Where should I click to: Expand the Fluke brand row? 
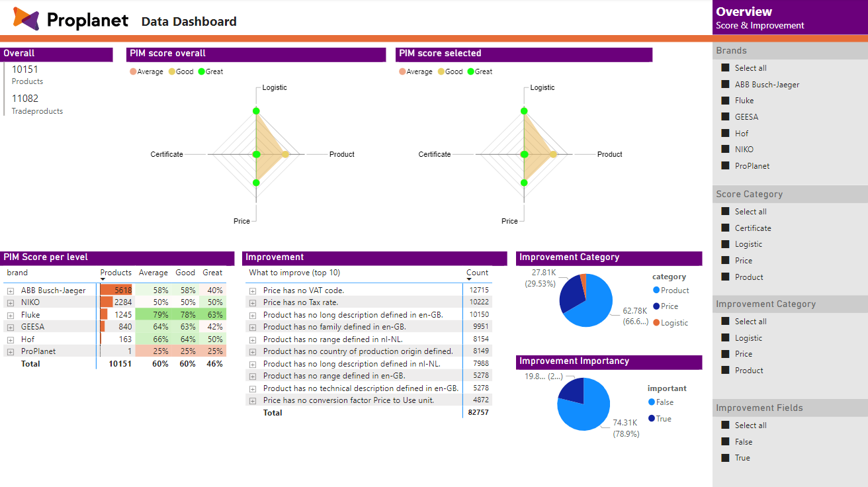click(x=11, y=315)
